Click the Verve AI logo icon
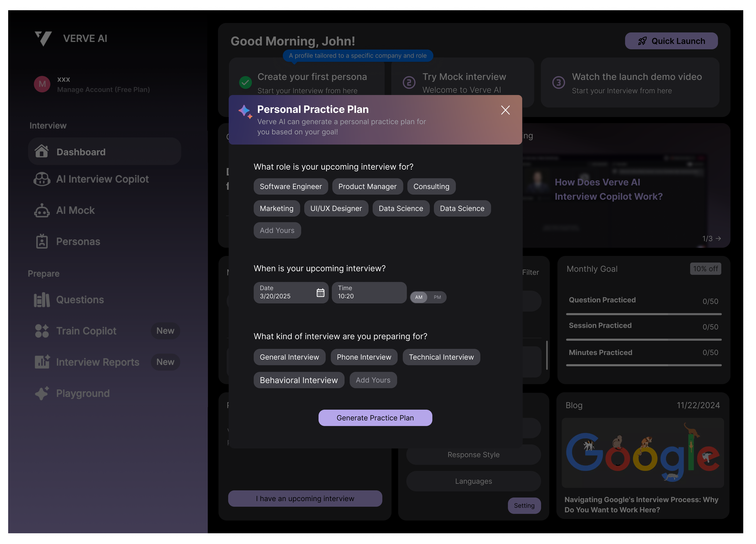 pos(43,39)
